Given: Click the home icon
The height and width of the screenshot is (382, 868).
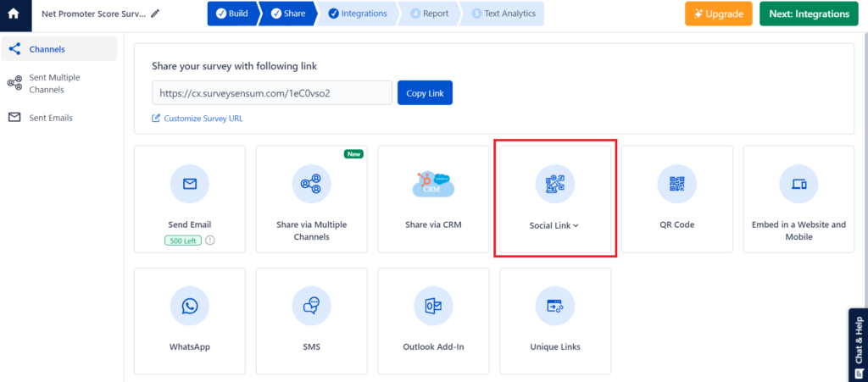Looking at the screenshot, I should (14, 14).
